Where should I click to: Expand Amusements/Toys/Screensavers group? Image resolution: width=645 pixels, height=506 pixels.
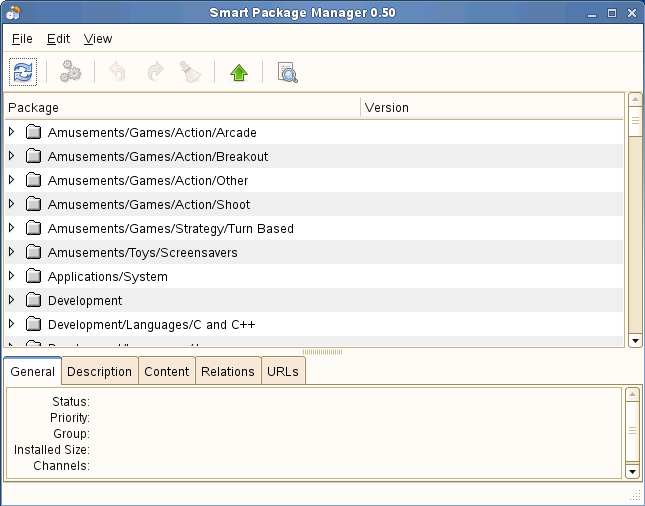(x=12, y=252)
